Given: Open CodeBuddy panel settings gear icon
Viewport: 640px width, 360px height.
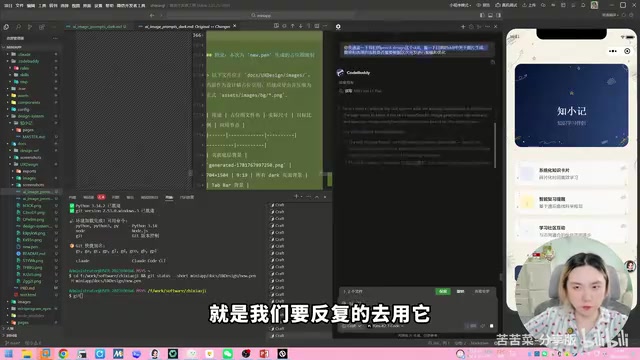Looking at the screenshot, I should point(338,27).
